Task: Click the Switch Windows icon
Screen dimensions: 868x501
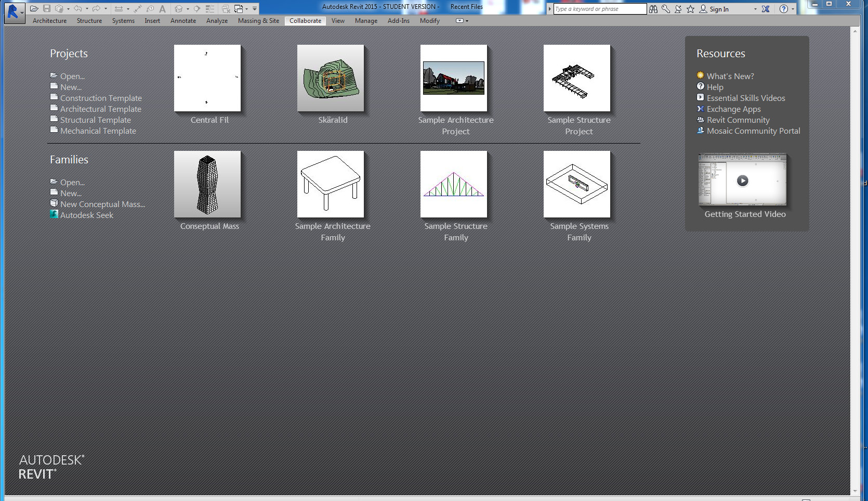Action: [239, 9]
